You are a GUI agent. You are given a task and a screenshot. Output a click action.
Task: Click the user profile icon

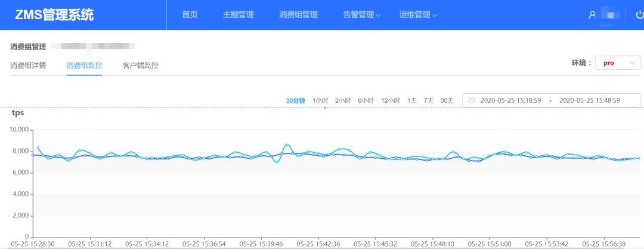tap(592, 15)
